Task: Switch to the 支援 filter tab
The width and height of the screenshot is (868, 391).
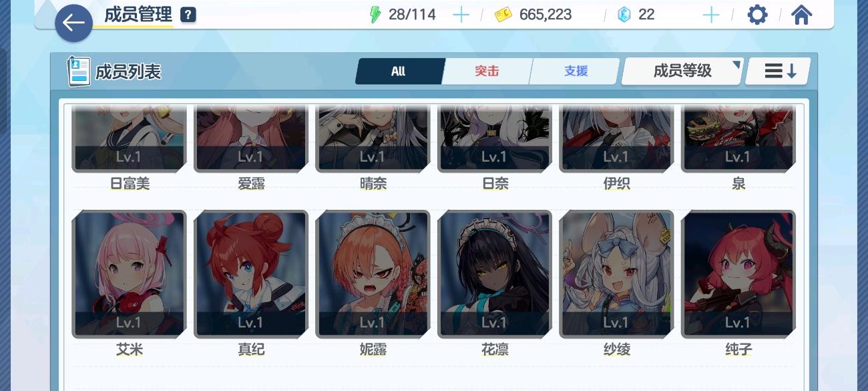Action: pos(576,71)
